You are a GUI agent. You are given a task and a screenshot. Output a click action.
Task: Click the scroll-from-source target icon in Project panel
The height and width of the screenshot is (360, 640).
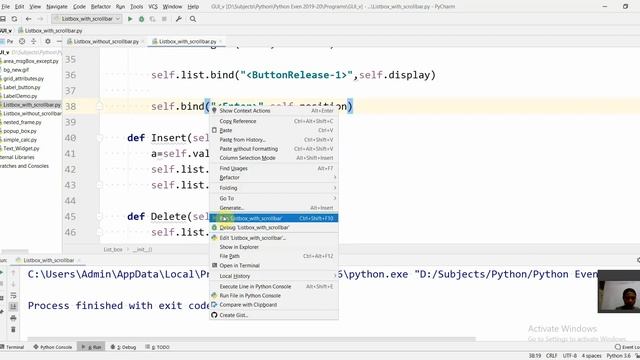22,41
